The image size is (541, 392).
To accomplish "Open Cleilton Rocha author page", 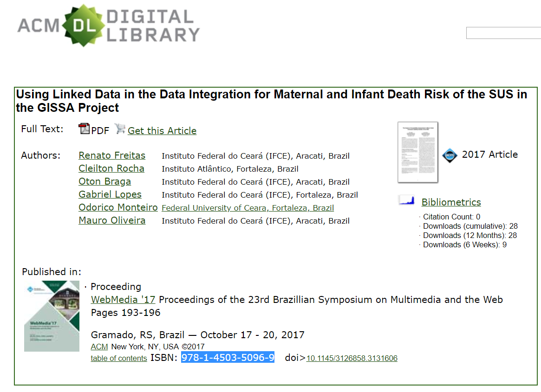I will [111, 168].
